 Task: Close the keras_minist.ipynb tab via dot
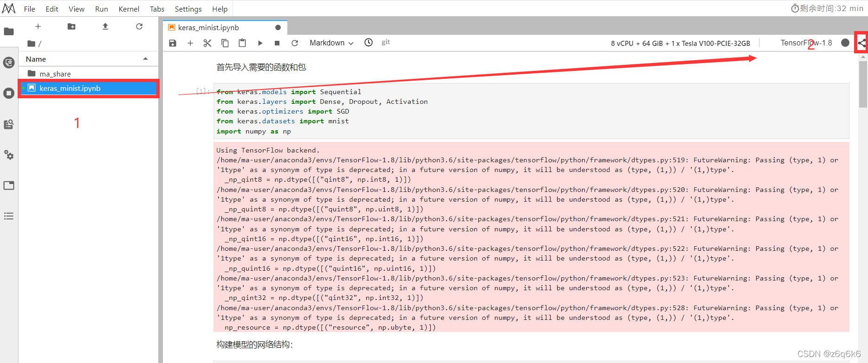[x=278, y=27]
